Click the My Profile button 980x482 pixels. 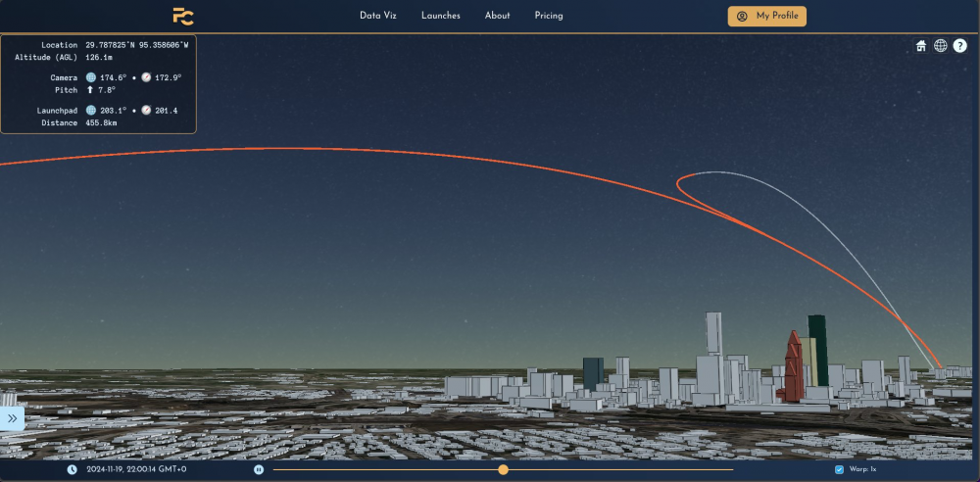(x=766, y=16)
